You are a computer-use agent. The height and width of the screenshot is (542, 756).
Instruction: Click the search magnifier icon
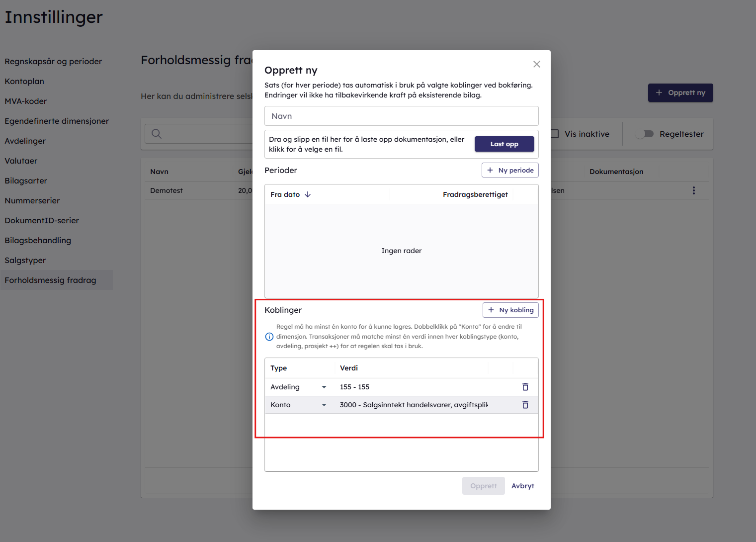point(157,134)
